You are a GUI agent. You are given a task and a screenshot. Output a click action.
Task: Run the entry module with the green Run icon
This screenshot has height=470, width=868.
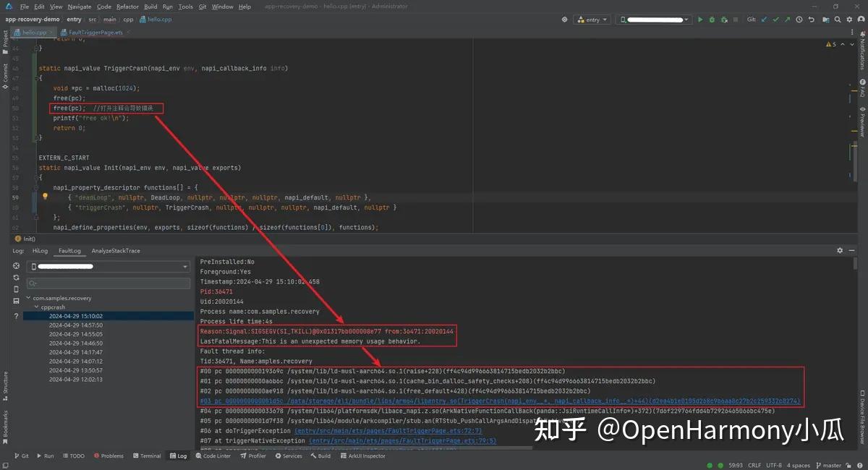(700, 20)
